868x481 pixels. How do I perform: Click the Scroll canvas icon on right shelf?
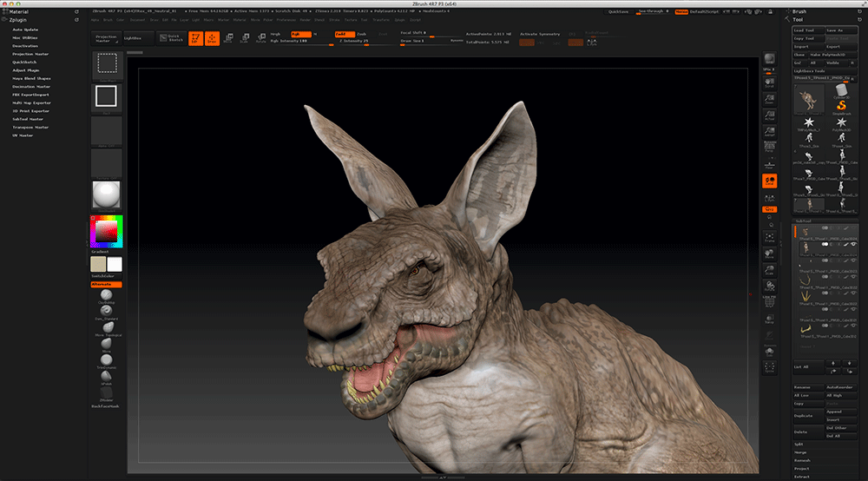pyautogui.click(x=769, y=83)
